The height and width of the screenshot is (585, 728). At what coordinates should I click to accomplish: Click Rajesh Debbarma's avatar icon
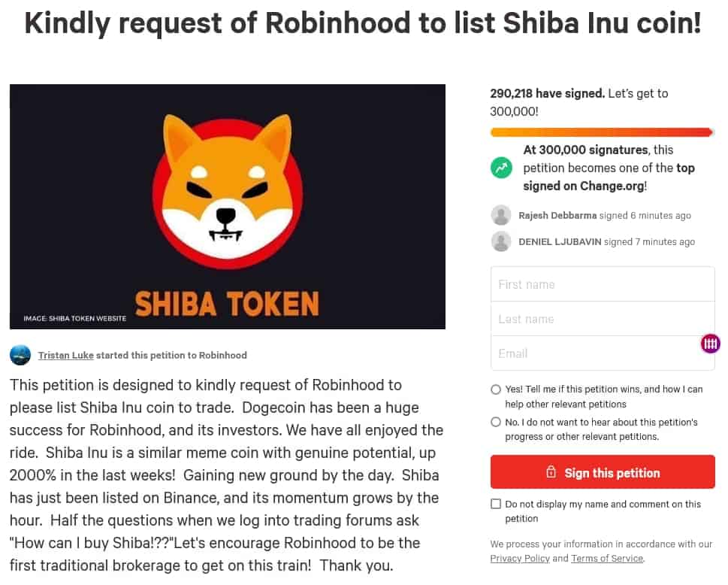pos(500,215)
